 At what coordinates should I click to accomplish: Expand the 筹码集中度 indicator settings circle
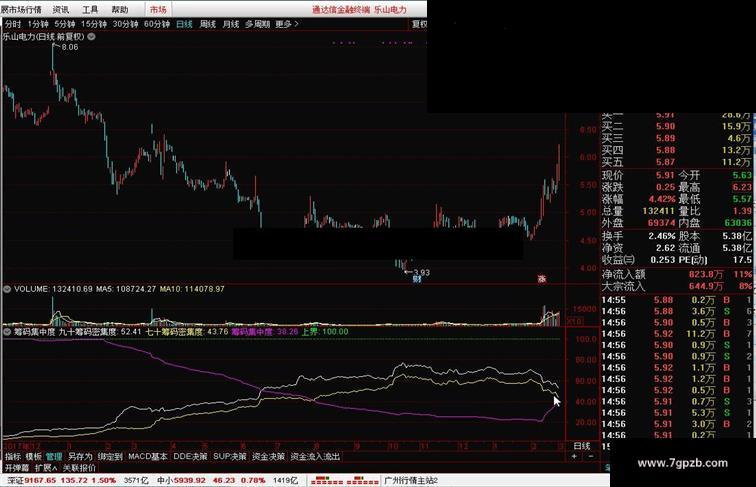click(x=7, y=332)
